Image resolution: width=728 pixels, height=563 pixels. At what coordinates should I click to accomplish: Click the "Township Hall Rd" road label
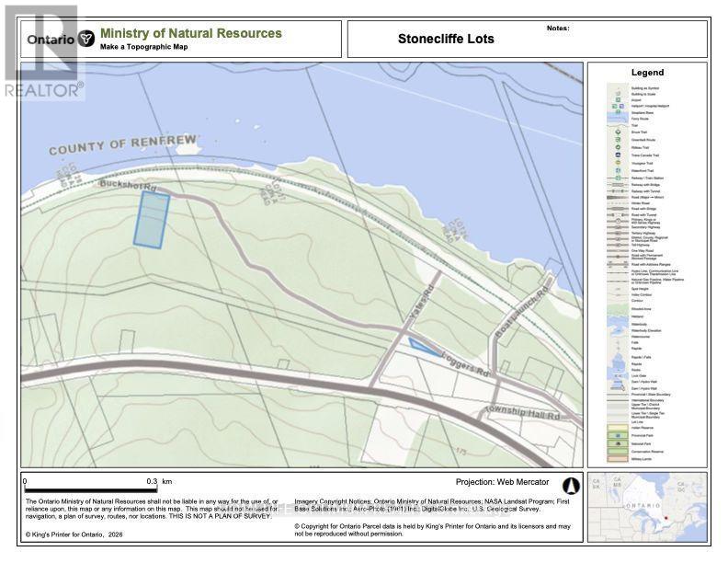pyautogui.click(x=522, y=412)
